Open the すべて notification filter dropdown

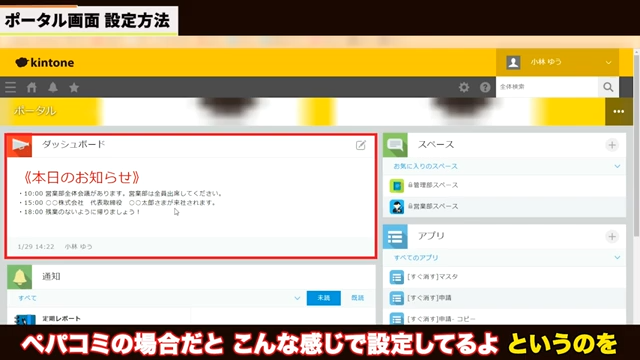(297, 298)
